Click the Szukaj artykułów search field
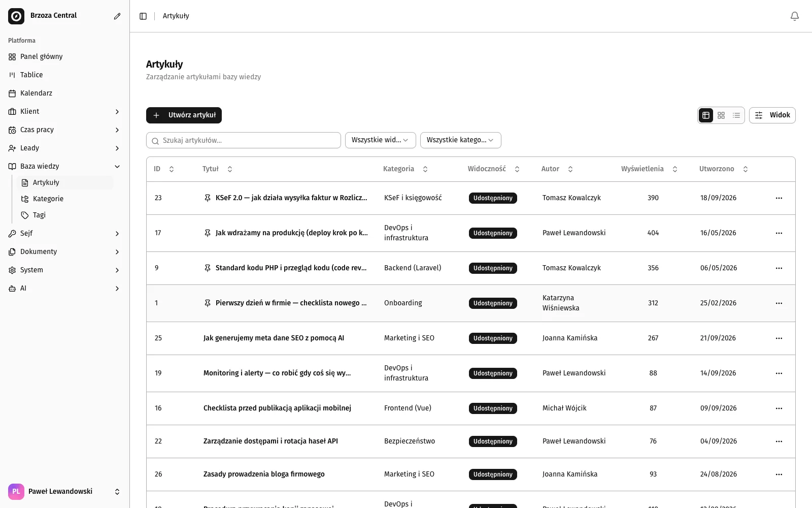Screen dimensions: 812x508 coord(244,140)
